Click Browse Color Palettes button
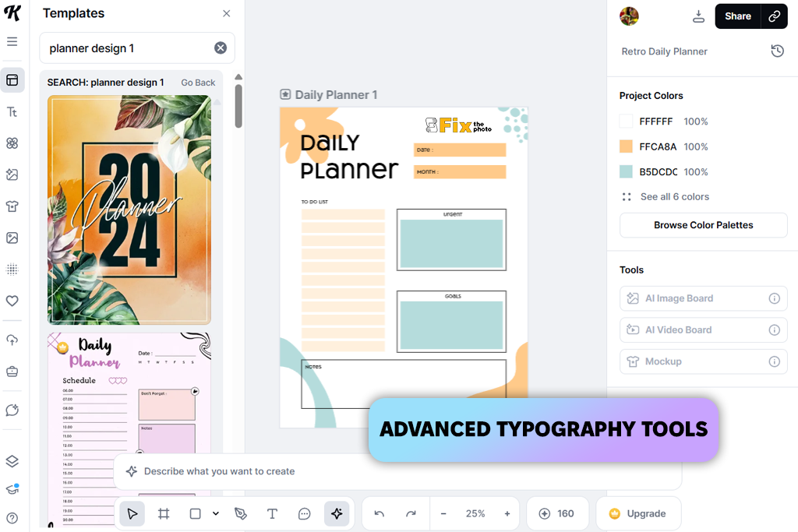The height and width of the screenshot is (532, 798). [704, 225]
